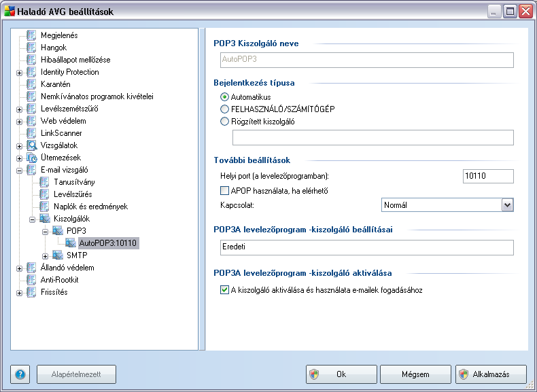Select Naplók és eredmények in tree
The height and width of the screenshot is (392, 537).
91,207
